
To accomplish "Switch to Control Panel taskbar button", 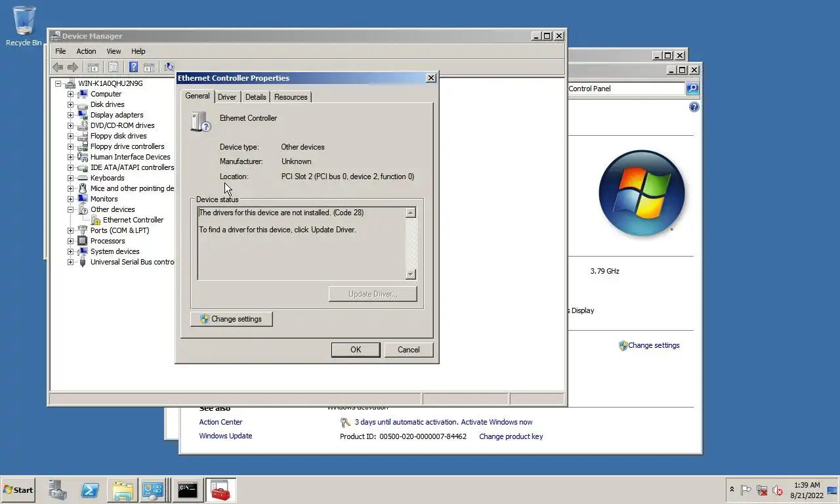I will pyautogui.click(x=154, y=490).
